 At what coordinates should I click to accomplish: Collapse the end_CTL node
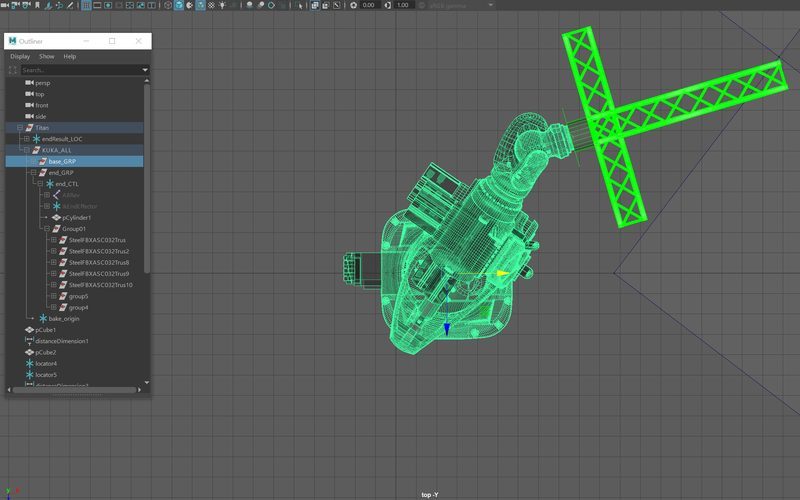40,184
